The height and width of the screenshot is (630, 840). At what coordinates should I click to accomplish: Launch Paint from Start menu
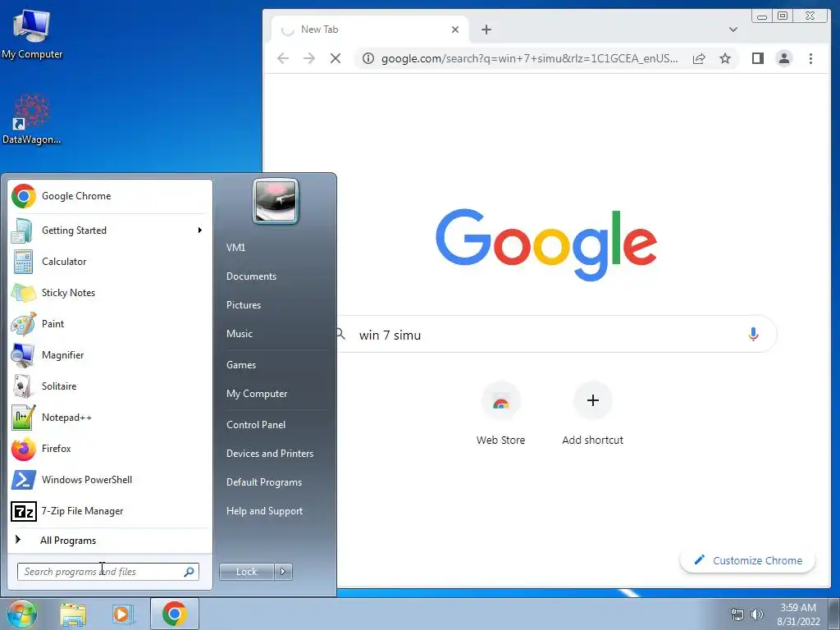(110, 323)
